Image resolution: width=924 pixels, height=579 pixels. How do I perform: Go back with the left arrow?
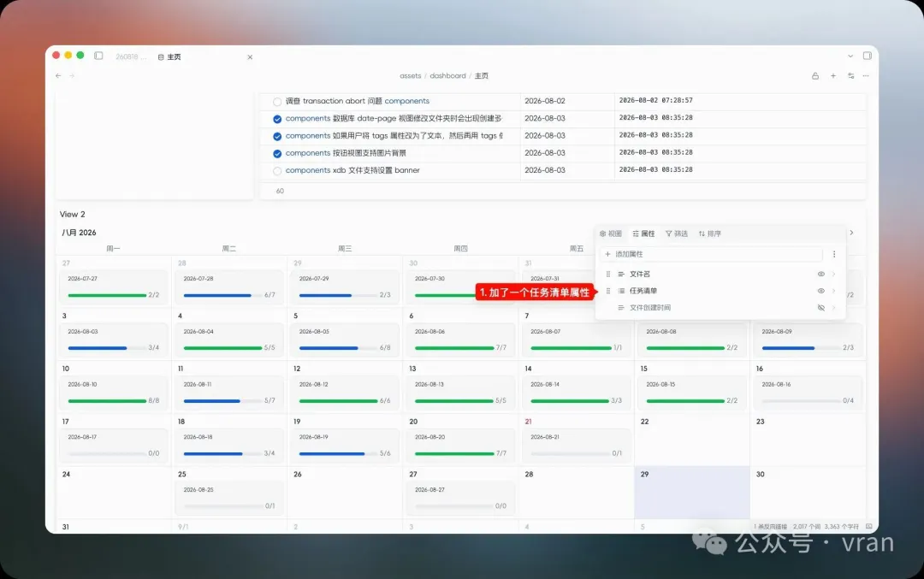coord(58,75)
